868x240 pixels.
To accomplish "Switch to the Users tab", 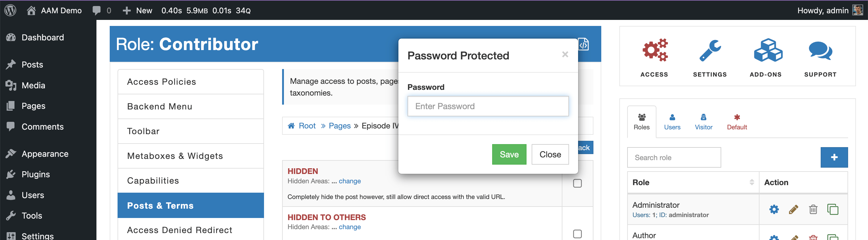I will 672,122.
